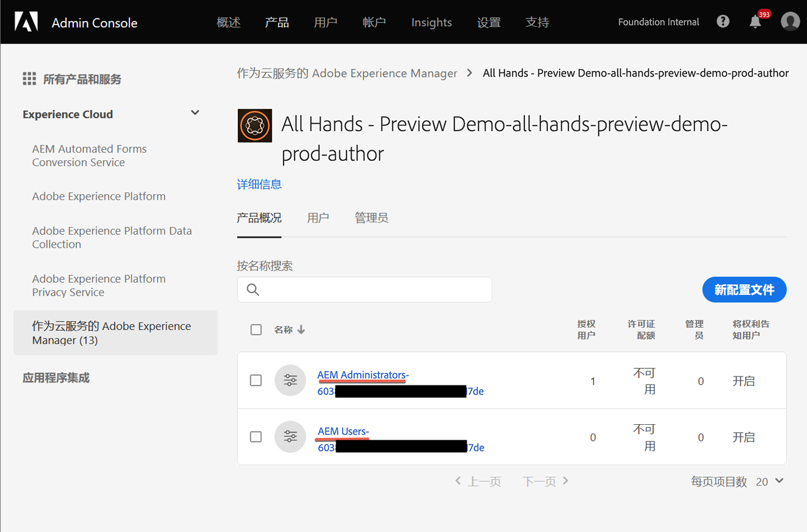The image size is (807, 532).
Task: Check the AEM Users row checkbox
Action: pyautogui.click(x=256, y=437)
